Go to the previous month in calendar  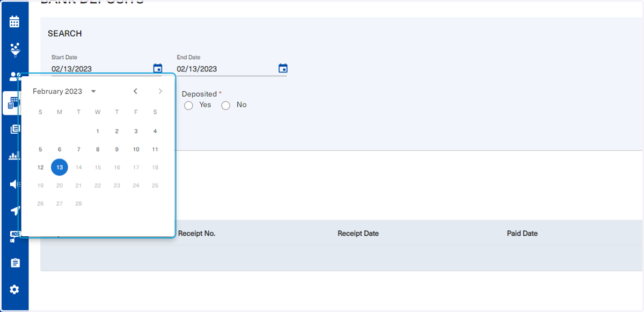pos(135,91)
